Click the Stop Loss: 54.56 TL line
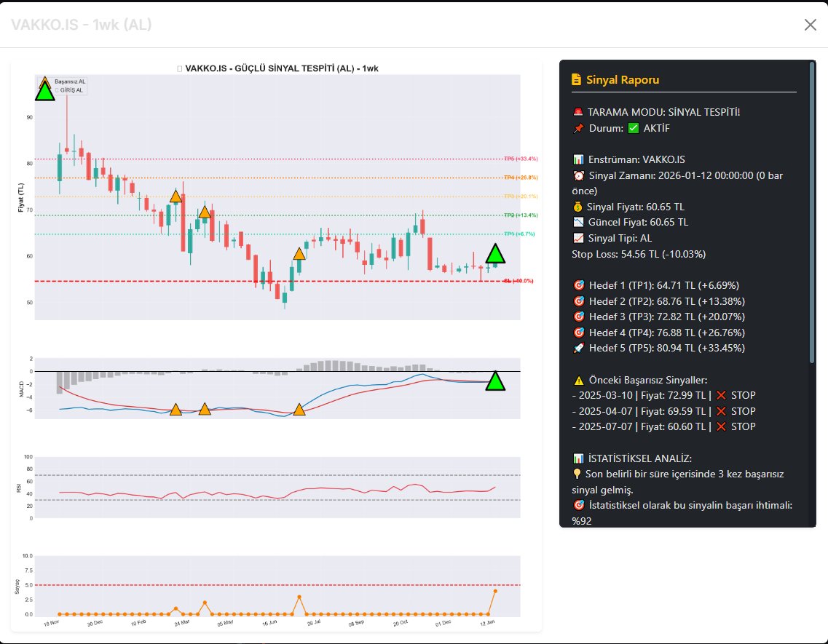 coord(639,254)
